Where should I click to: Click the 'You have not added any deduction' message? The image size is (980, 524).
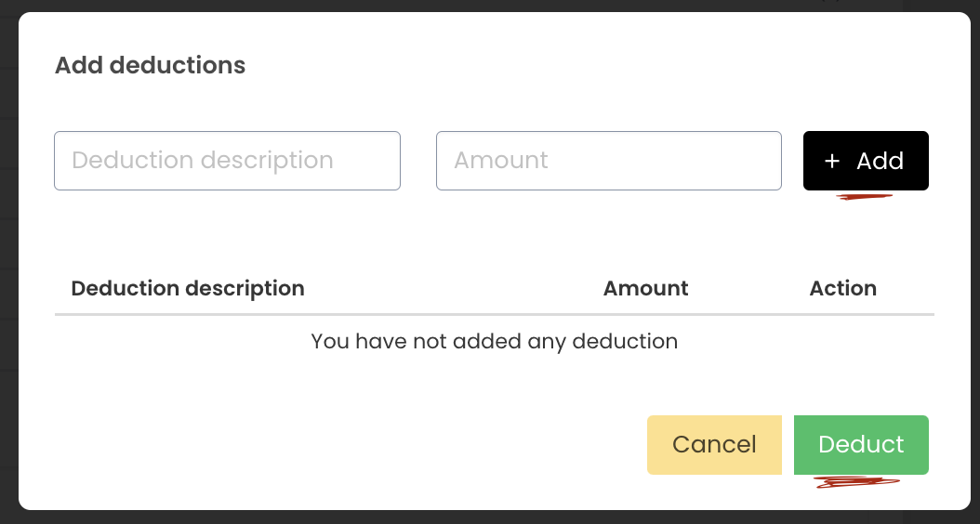(494, 341)
